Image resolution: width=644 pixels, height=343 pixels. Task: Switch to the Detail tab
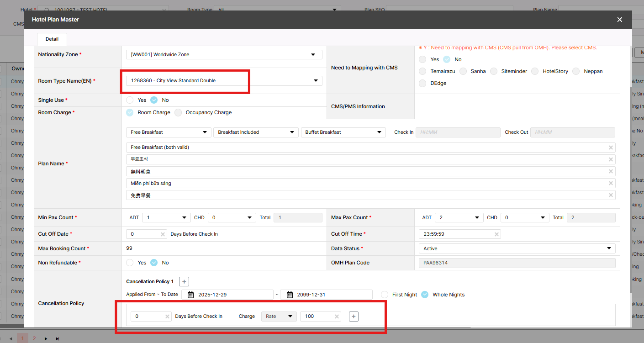[x=52, y=39]
